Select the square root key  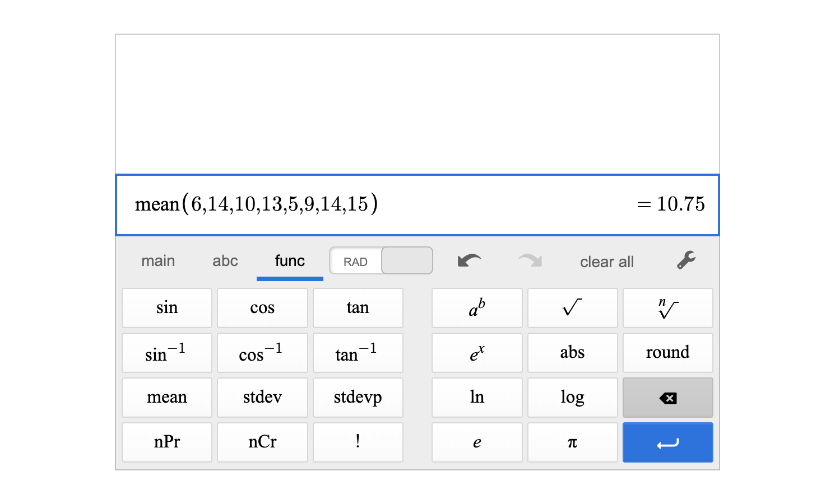[572, 307]
